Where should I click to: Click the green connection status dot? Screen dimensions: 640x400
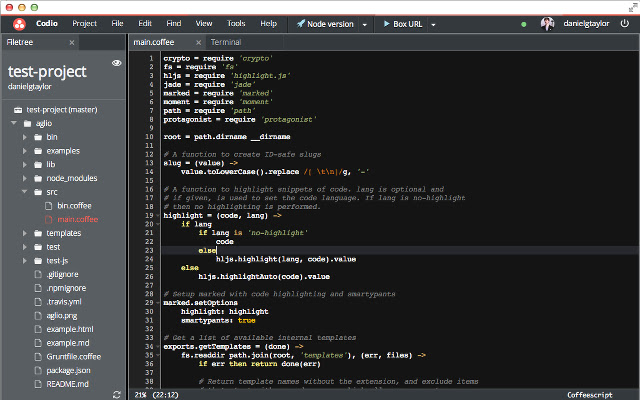coord(524,24)
